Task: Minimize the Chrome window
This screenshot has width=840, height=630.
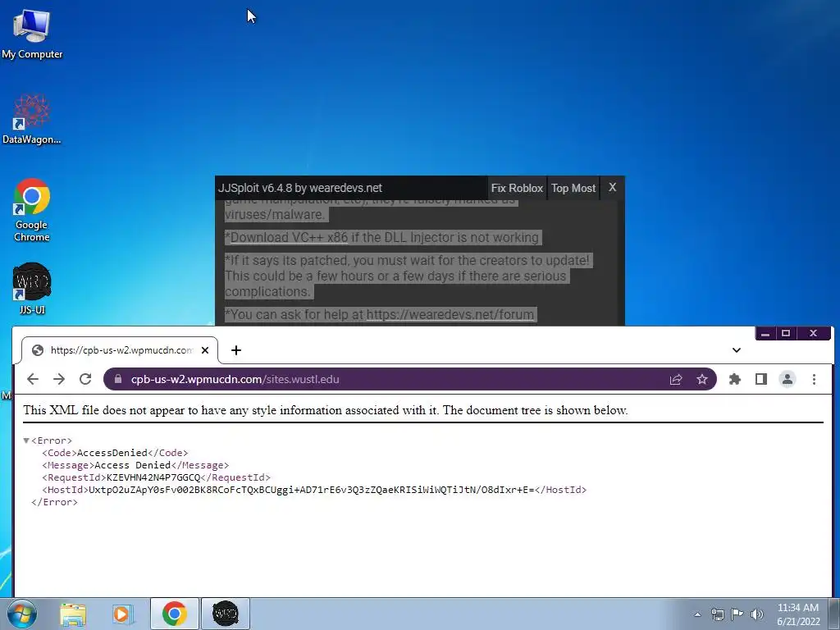Action: click(x=765, y=333)
